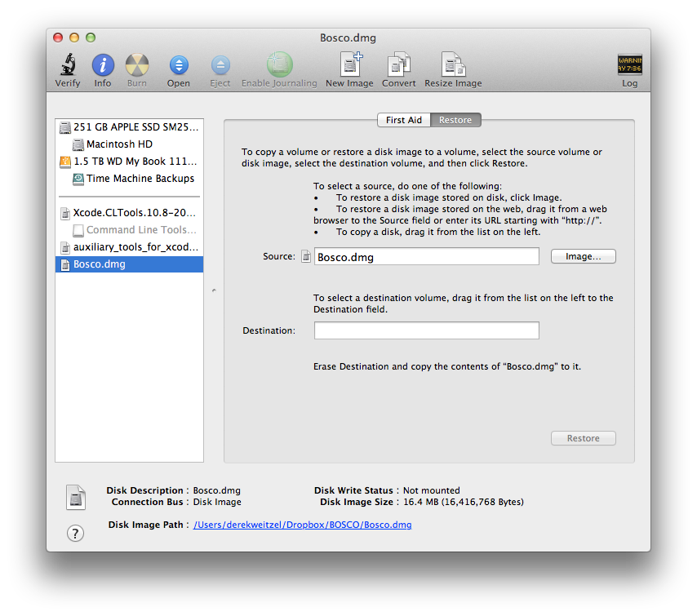Select 251 GB APPLE SSD drive
The height and width of the screenshot is (616, 697).
click(129, 127)
